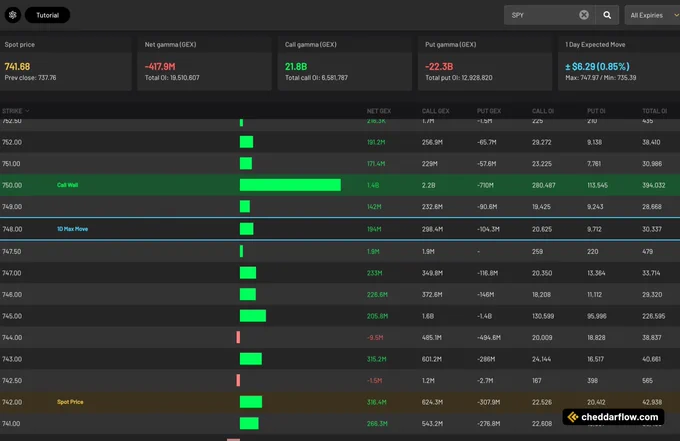Click net GEX value -9.5M
This screenshot has height=441, width=680.
pyautogui.click(x=375, y=337)
